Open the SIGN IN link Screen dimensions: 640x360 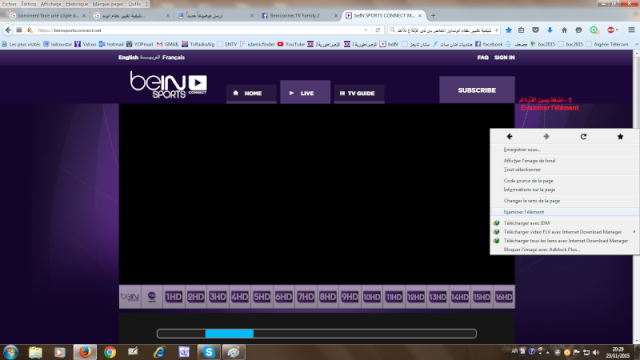[x=504, y=58]
